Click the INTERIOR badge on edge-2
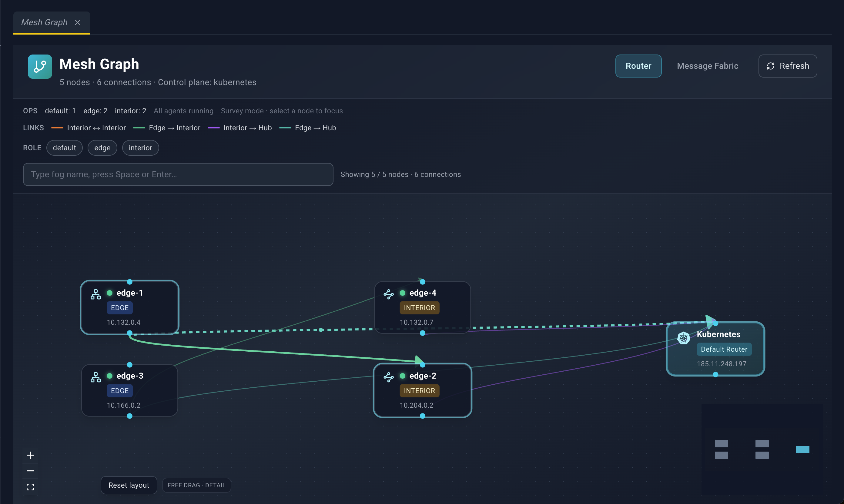844x504 pixels. coord(420,390)
